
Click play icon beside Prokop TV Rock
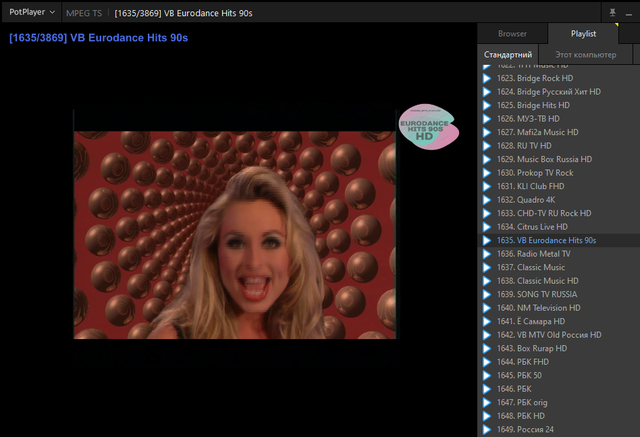tap(487, 173)
